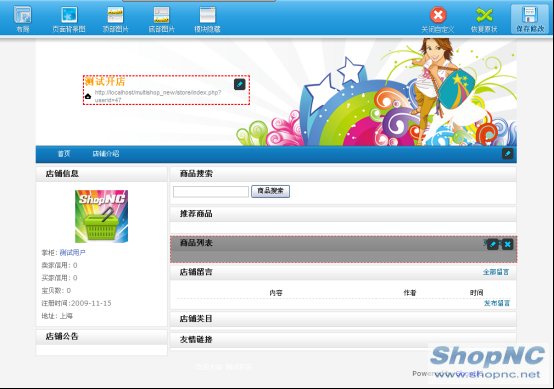Screen dimensions: 554x389
Task: Open the 顶部图片 top image tool
Action: click(x=116, y=19)
